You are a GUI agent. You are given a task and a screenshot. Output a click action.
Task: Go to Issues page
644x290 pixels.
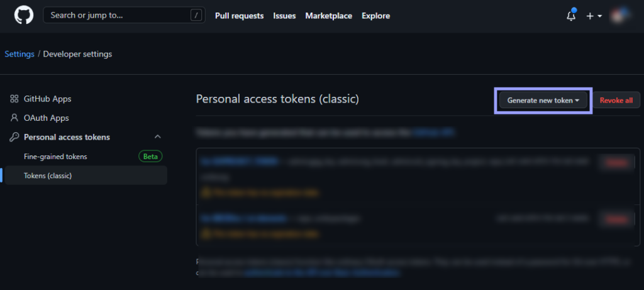[x=285, y=16]
